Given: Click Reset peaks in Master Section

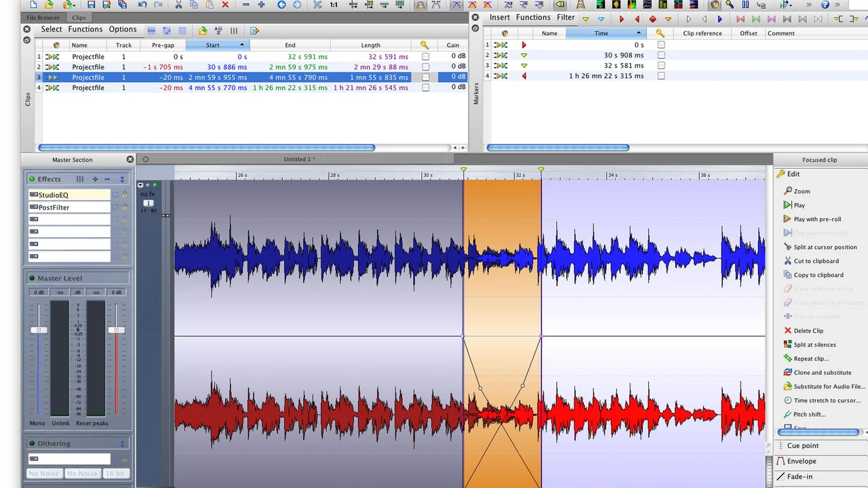Looking at the screenshot, I should (x=92, y=423).
